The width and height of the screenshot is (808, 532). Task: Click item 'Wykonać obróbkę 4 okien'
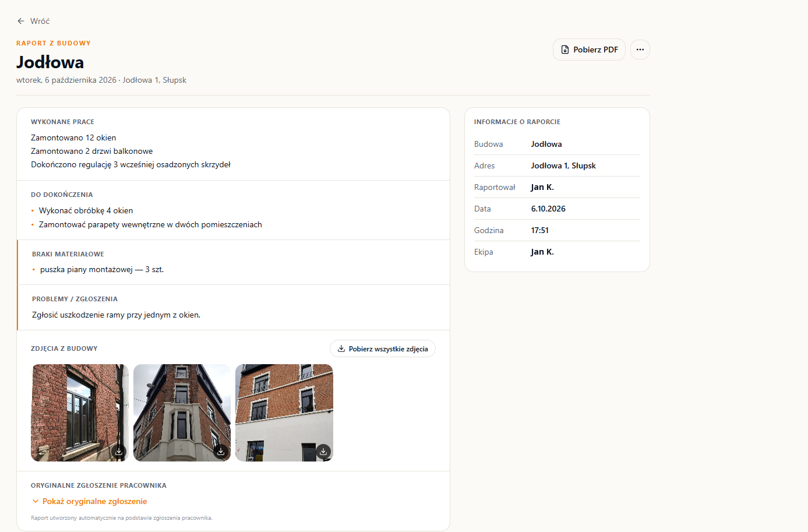86,210
